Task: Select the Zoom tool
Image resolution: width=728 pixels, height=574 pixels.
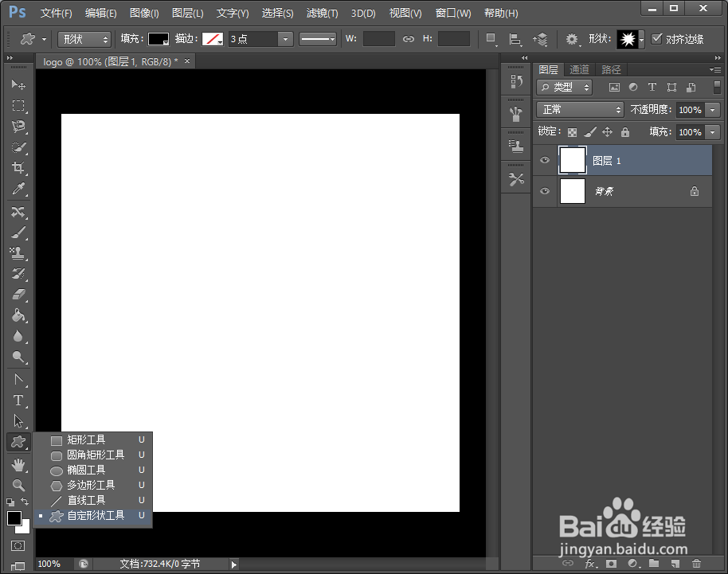Action: pos(18,486)
